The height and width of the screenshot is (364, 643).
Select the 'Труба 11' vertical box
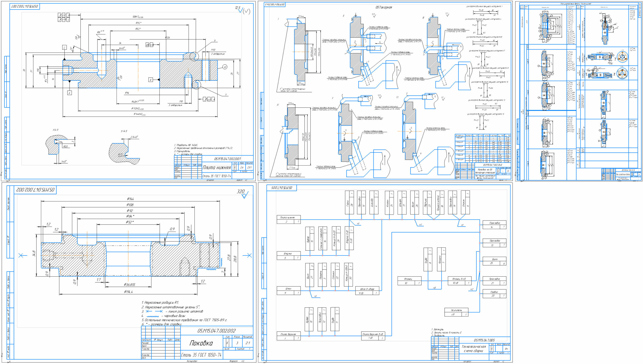(x=335, y=319)
